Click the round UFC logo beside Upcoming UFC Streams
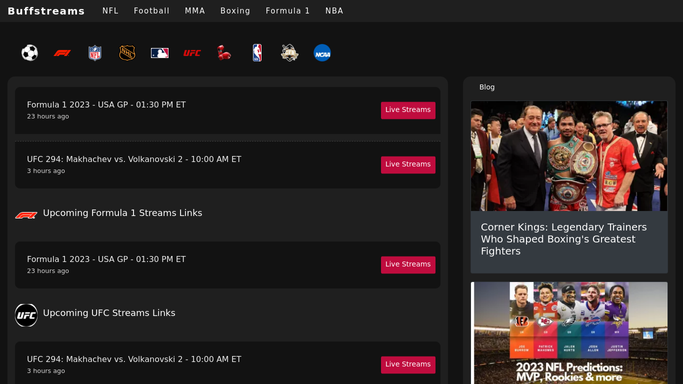This screenshot has height=384, width=683. [x=26, y=315]
